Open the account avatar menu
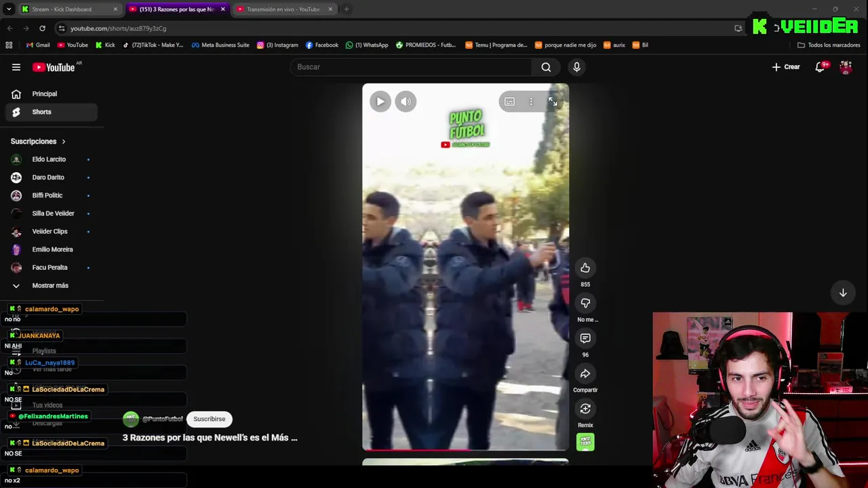868x488 pixels. coord(846,67)
